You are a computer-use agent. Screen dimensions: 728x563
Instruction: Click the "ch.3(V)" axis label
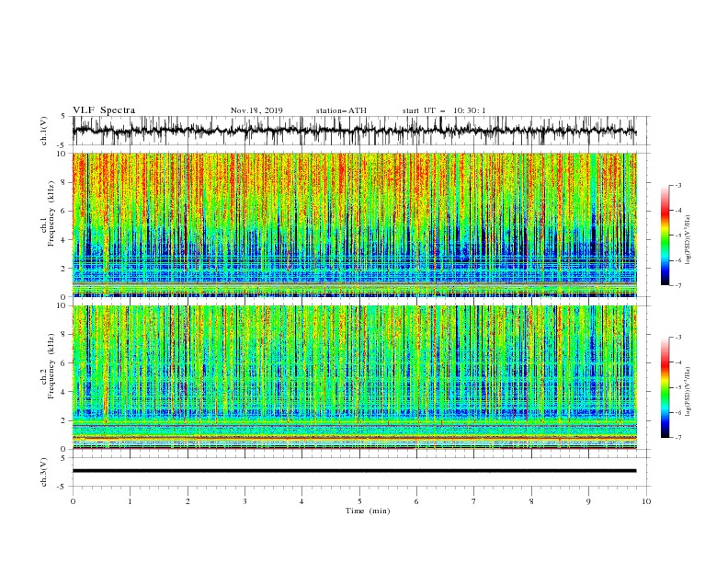pos(44,472)
